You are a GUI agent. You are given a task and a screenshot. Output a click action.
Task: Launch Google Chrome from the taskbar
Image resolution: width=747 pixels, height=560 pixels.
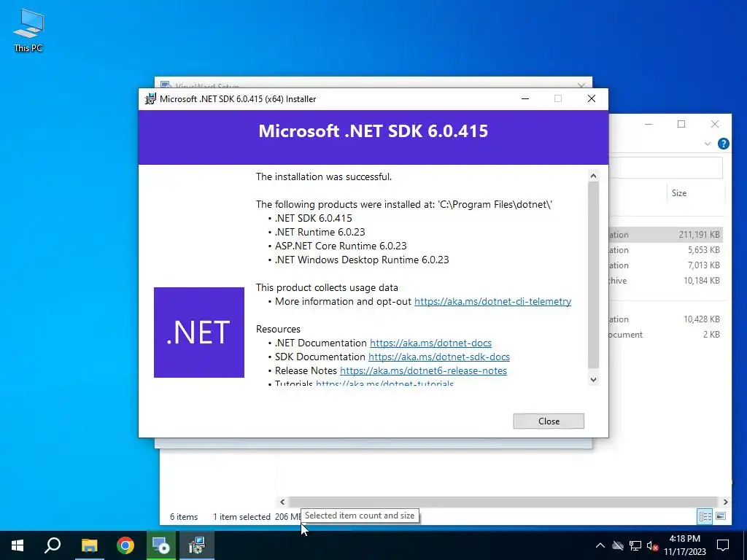(x=125, y=545)
